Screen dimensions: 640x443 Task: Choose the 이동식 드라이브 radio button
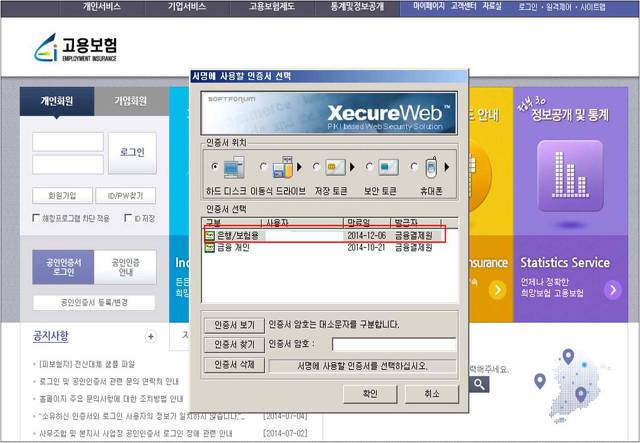click(x=264, y=167)
